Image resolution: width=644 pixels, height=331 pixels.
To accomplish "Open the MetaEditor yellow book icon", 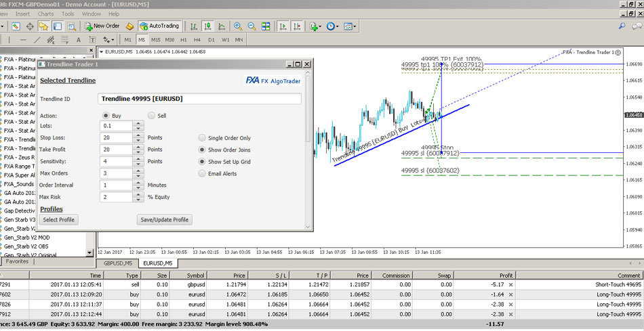I will click(129, 26).
